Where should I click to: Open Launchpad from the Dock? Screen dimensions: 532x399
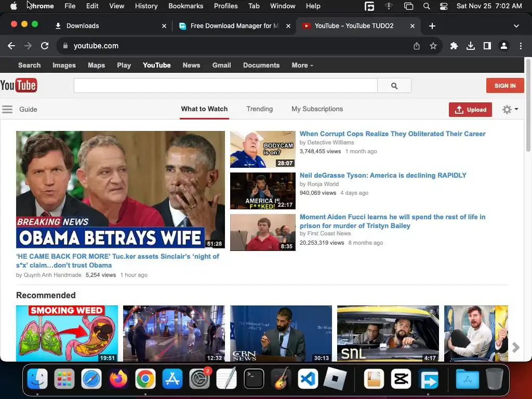(64, 379)
